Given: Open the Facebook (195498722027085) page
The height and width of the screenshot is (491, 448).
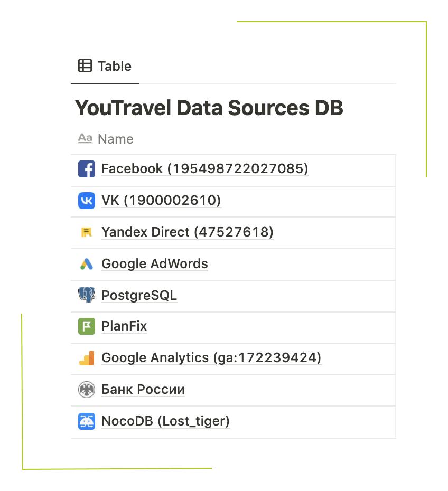Looking at the screenshot, I should point(204,169).
